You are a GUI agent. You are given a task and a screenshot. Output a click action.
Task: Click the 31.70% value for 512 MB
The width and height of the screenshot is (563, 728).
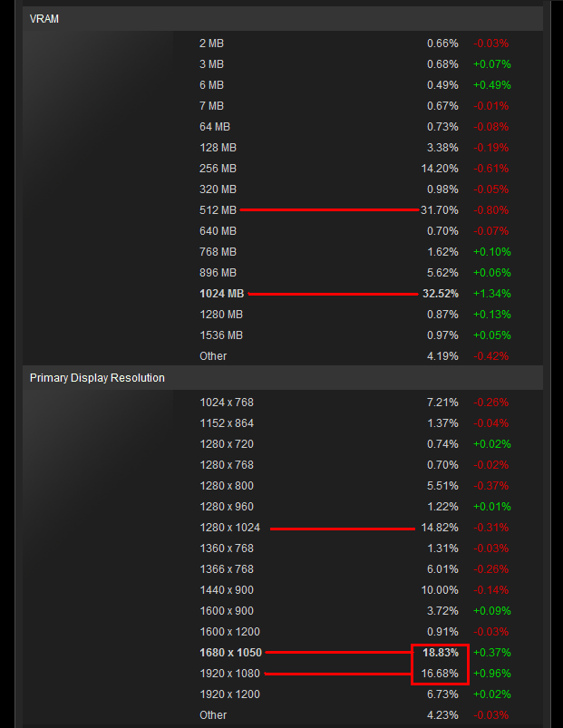pyautogui.click(x=440, y=210)
